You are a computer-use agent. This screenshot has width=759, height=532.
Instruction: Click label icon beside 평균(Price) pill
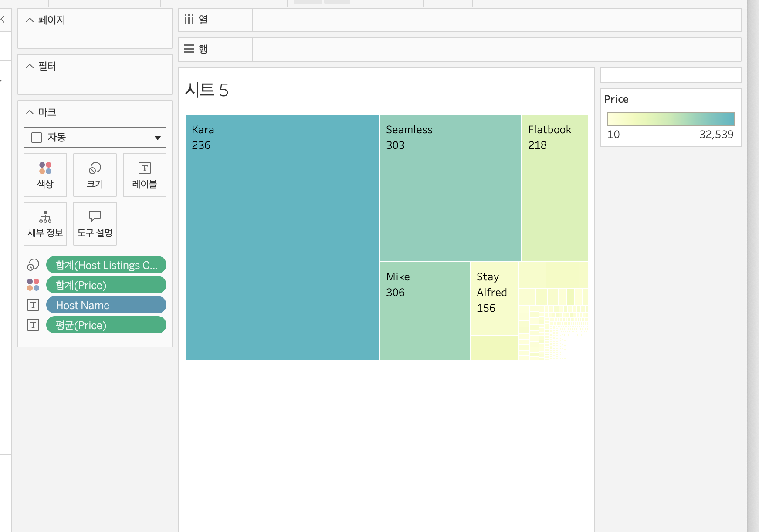point(33,325)
